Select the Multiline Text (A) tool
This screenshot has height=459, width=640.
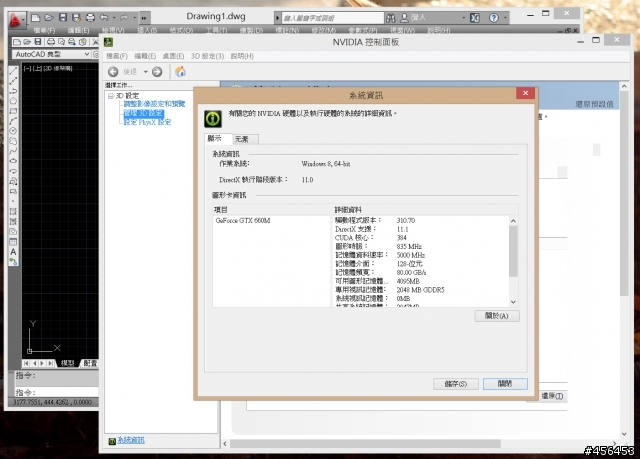click(13, 252)
